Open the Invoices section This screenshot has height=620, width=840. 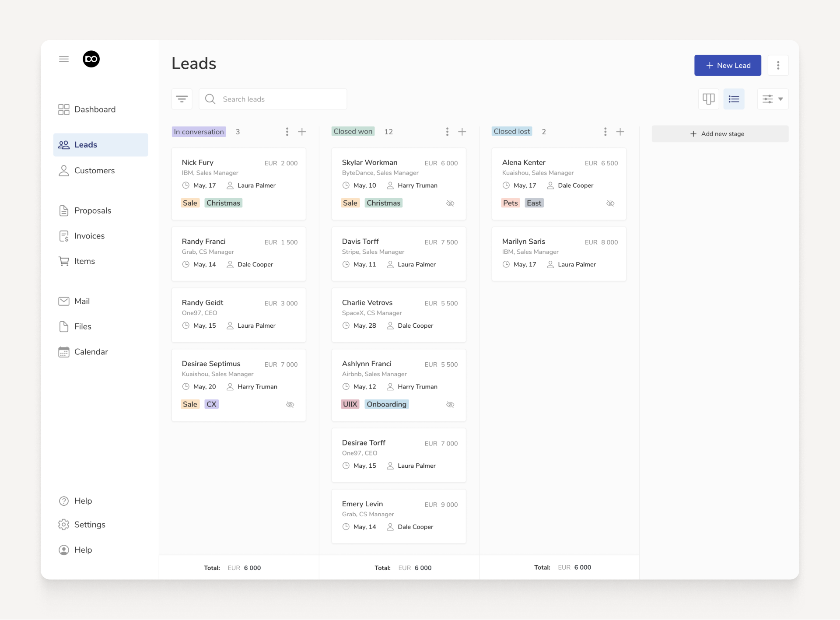click(89, 236)
